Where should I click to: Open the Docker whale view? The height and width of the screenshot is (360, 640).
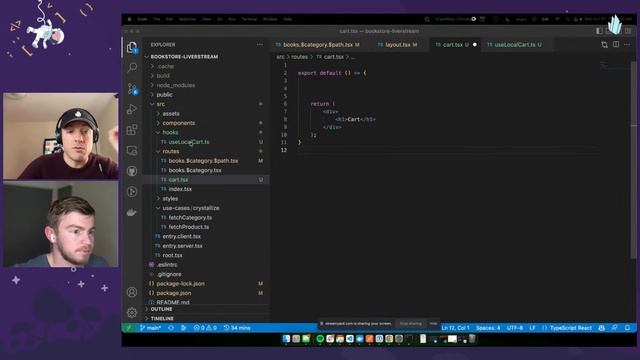[x=132, y=212]
